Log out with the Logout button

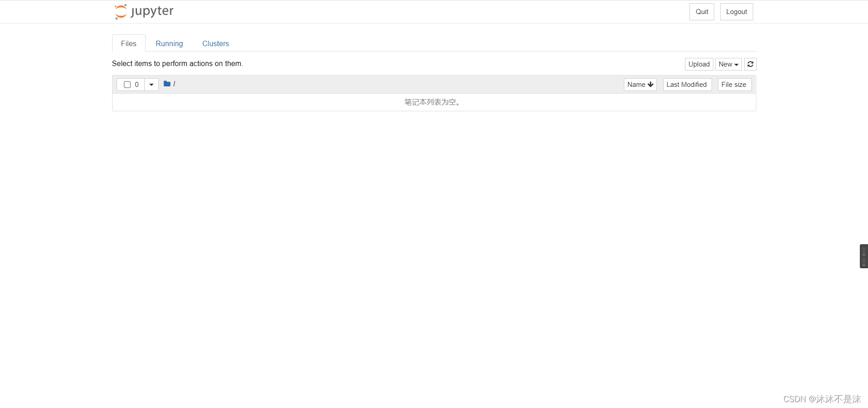736,12
